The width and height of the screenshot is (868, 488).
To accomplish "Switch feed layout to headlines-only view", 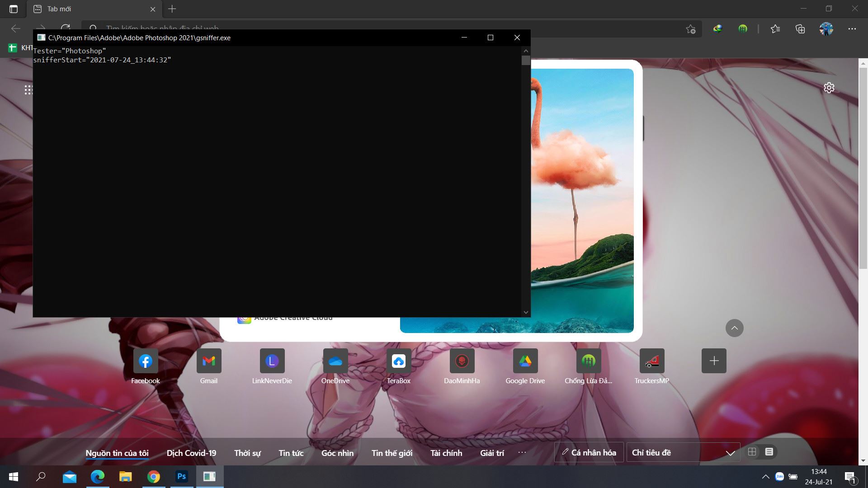I will [769, 452].
